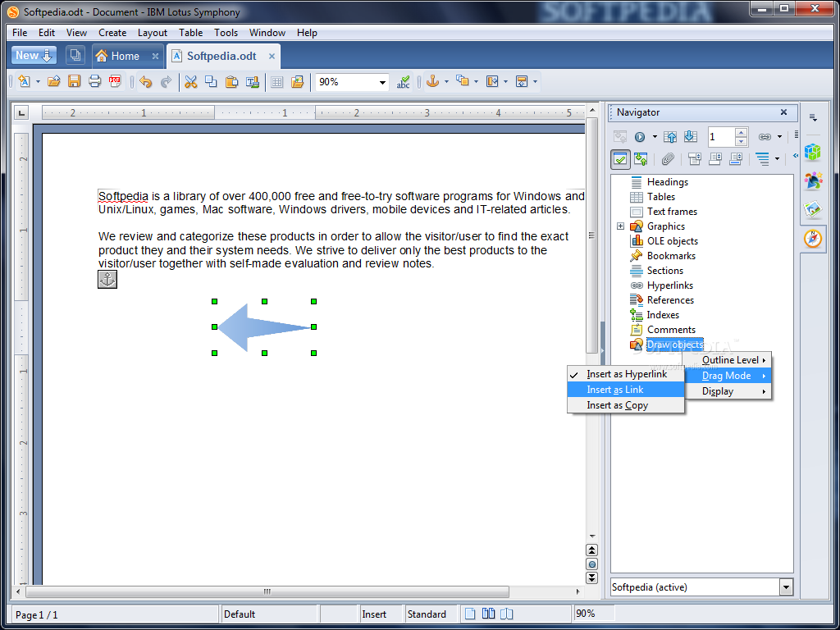Click the Create text box icon
This screenshot has width=840, height=630.
coord(253,81)
